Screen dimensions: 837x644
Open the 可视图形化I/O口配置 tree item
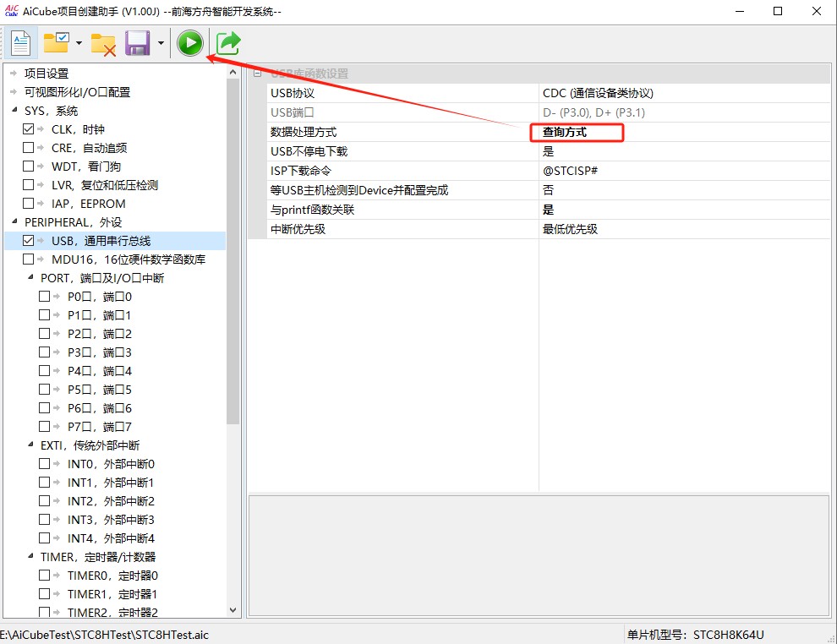(77, 92)
